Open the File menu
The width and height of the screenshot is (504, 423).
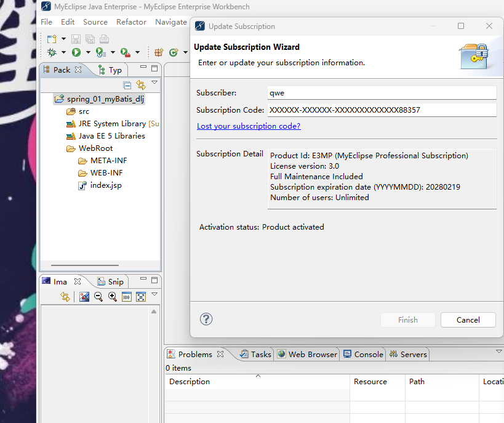coord(46,22)
